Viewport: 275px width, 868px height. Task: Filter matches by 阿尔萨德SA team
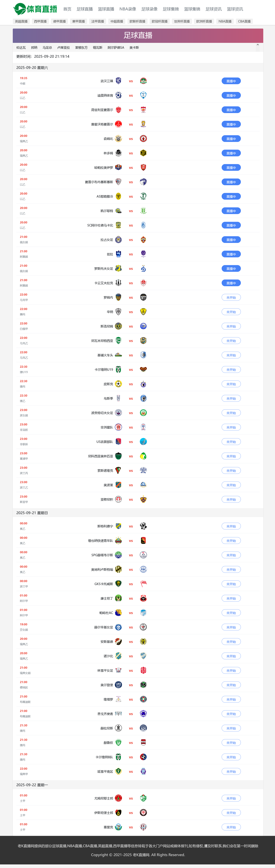click(116, 47)
